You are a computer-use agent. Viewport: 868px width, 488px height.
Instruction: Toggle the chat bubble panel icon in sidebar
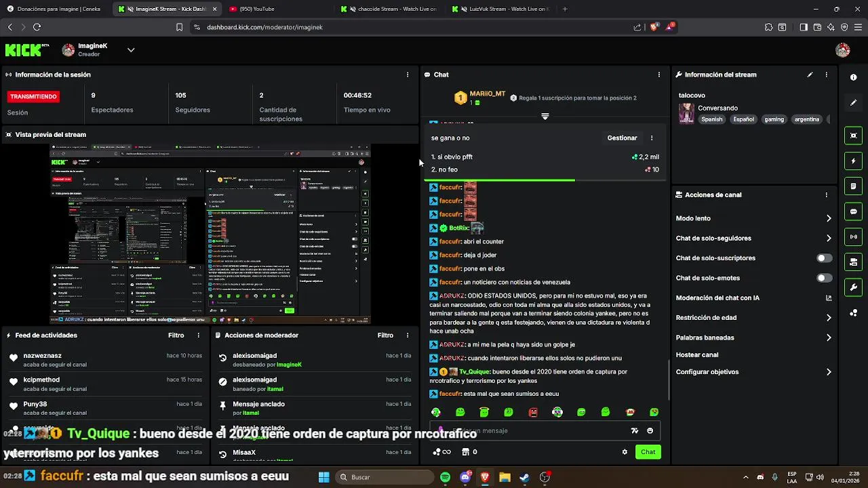854,211
